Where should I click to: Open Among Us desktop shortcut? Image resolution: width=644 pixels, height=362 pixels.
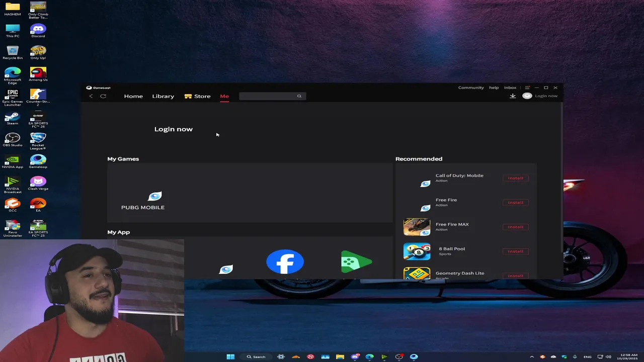[38, 74]
